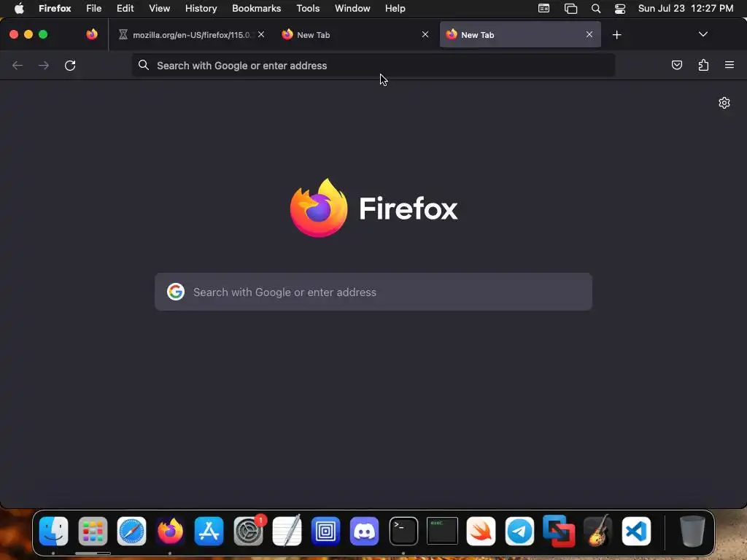This screenshot has width=747, height=560.
Task: Launch Discord from the dock
Action: (x=365, y=531)
